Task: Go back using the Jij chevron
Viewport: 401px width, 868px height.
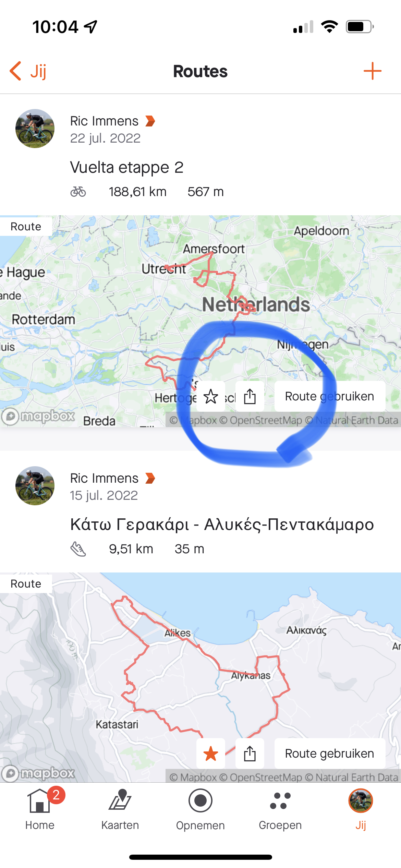Action: pos(28,71)
